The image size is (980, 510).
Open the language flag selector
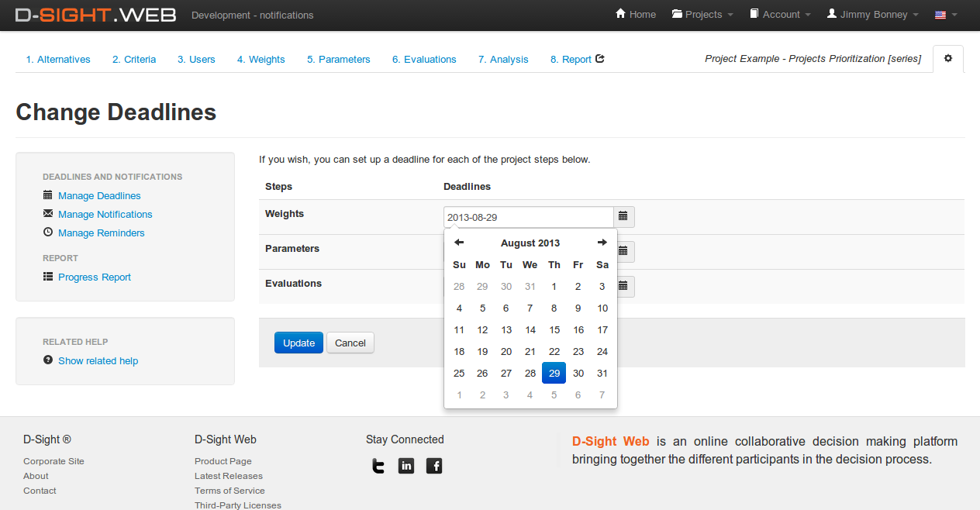tap(945, 15)
